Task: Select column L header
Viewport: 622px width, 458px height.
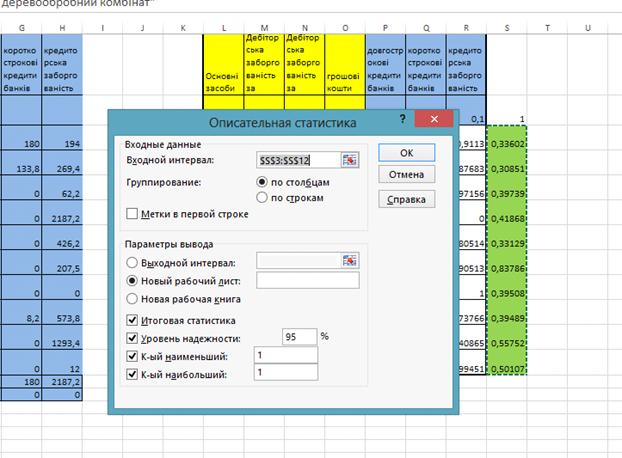Action: click(224, 28)
